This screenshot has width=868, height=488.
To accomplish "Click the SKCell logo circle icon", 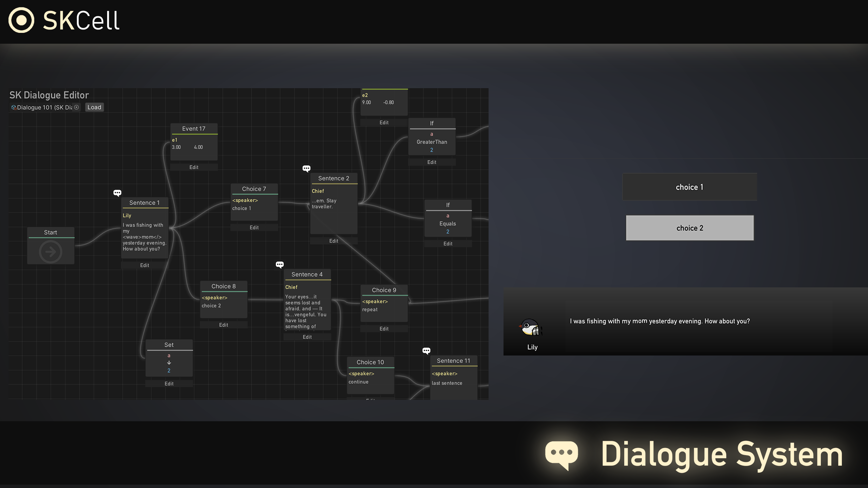I will click(21, 20).
